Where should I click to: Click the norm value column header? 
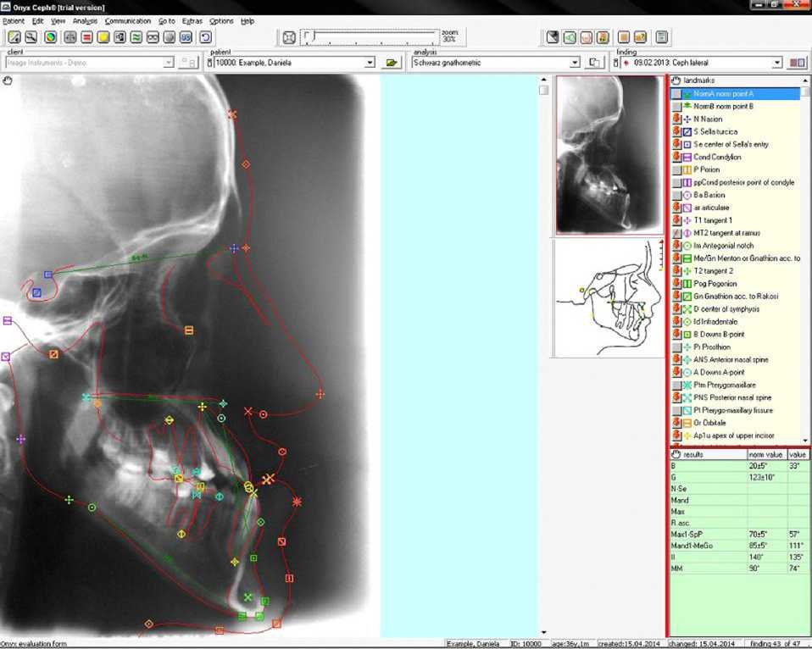(x=767, y=454)
